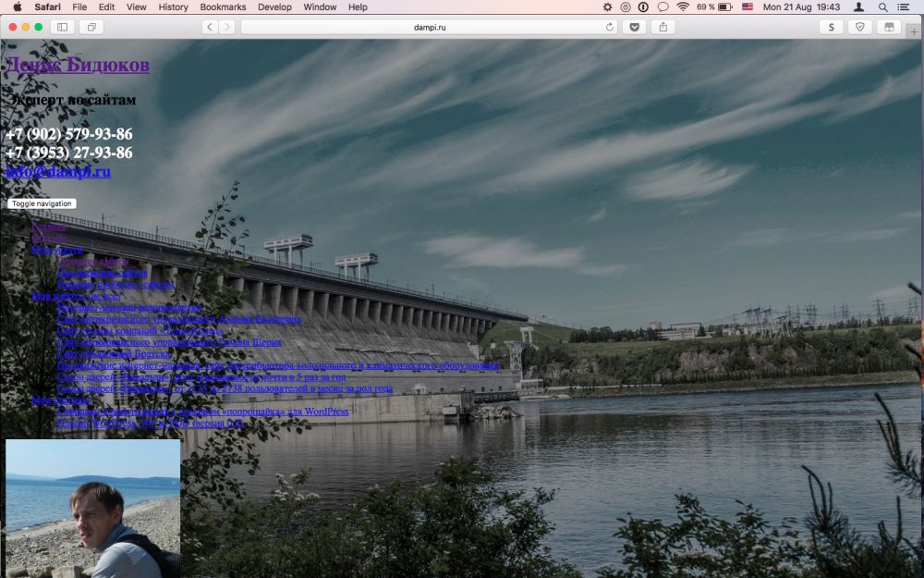Open the Edit menu
Viewport: 924px width, 578px height.
pyautogui.click(x=106, y=7)
